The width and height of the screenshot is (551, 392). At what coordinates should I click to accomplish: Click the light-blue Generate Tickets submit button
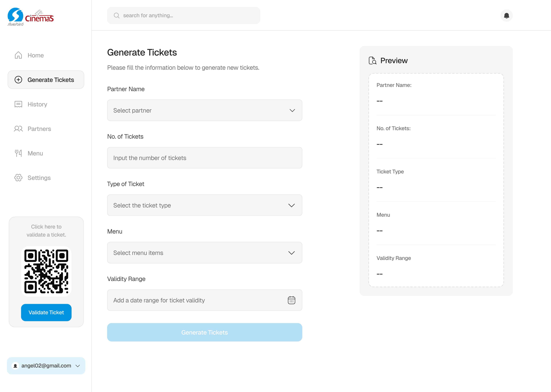205,332
